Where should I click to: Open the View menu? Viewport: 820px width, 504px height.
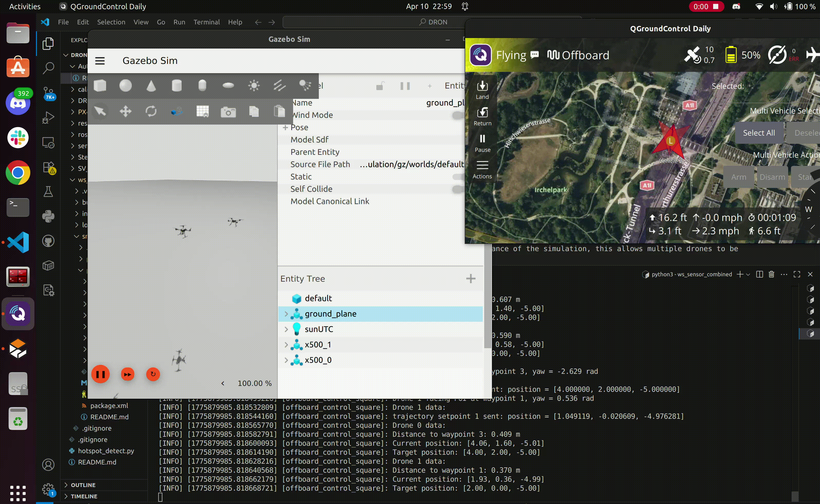(x=141, y=22)
